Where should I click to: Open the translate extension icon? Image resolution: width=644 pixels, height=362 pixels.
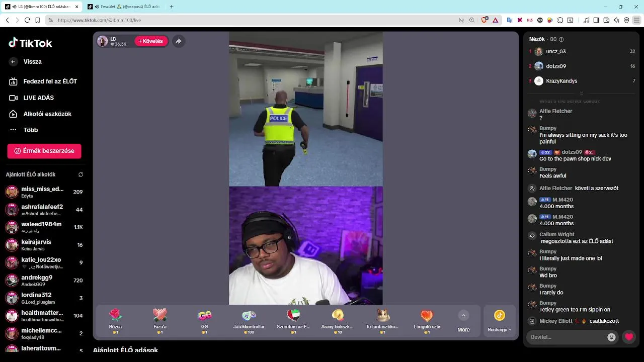click(x=509, y=20)
